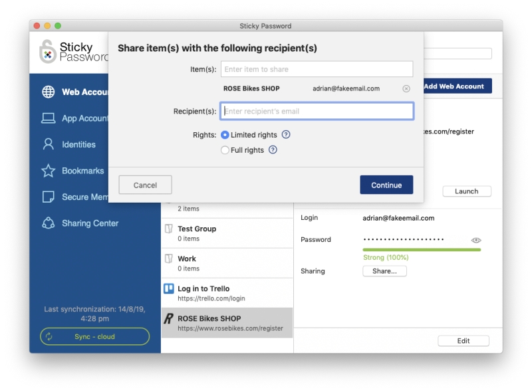Maximize the Sticky Password window
The height and width of the screenshot is (392, 532).
point(58,26)
